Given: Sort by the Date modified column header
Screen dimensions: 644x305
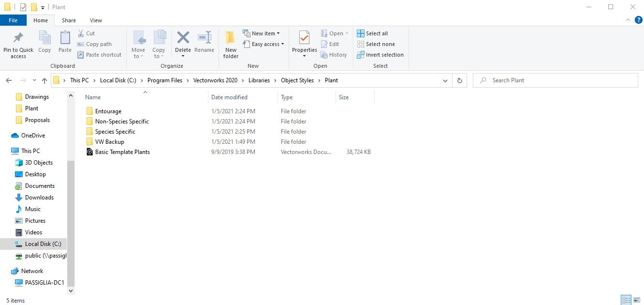Looking at the screenshot, I should pyautogui.click(x=229, y=97).
